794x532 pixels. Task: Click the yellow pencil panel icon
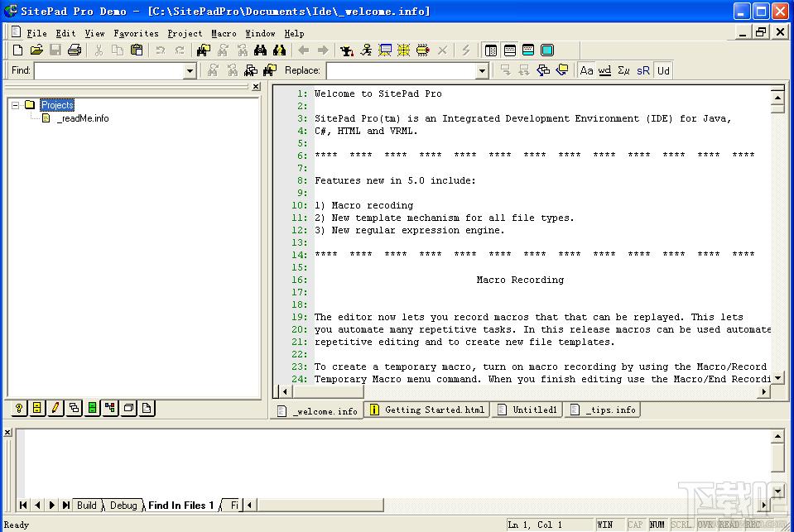pyautogui.click(x=55, y=408)
